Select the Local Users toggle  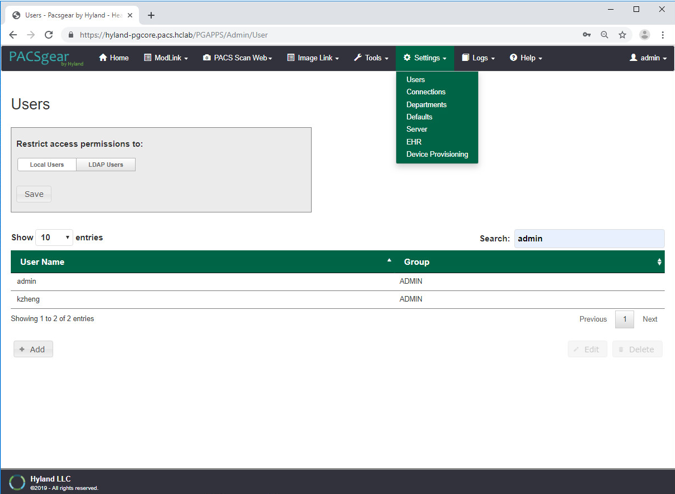point(47,164)
